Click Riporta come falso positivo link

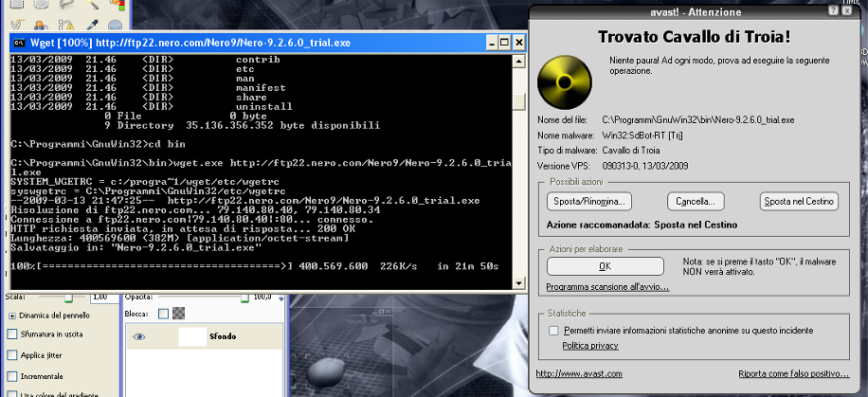[x=794, y=373]
